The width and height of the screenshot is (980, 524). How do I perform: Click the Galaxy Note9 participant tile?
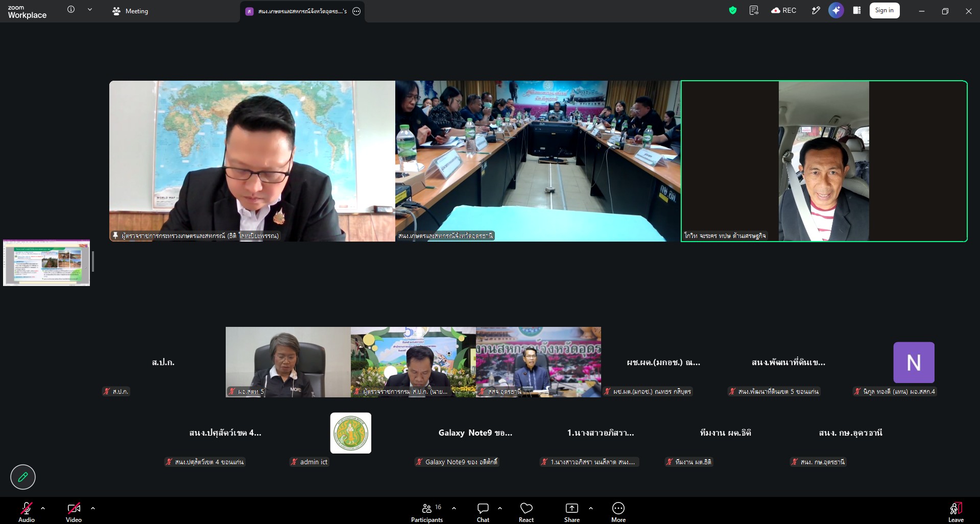[475, 433]
